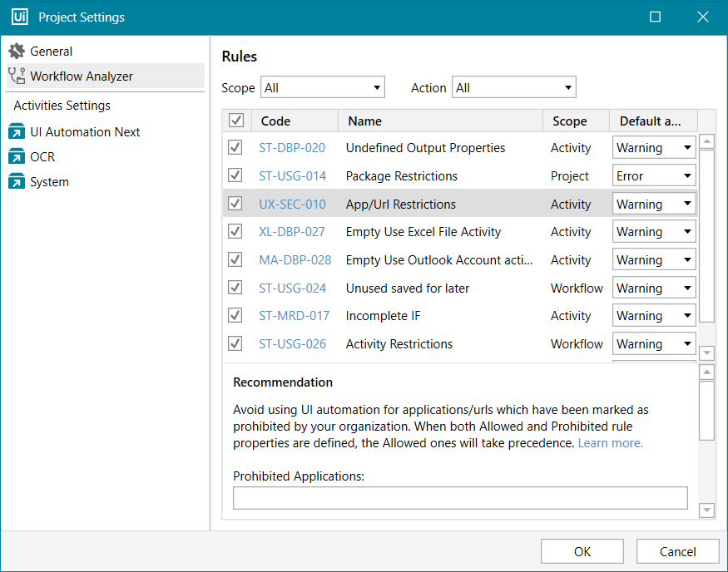
Task: Open the ST-USG-024 rule code link
Action: 293,288
